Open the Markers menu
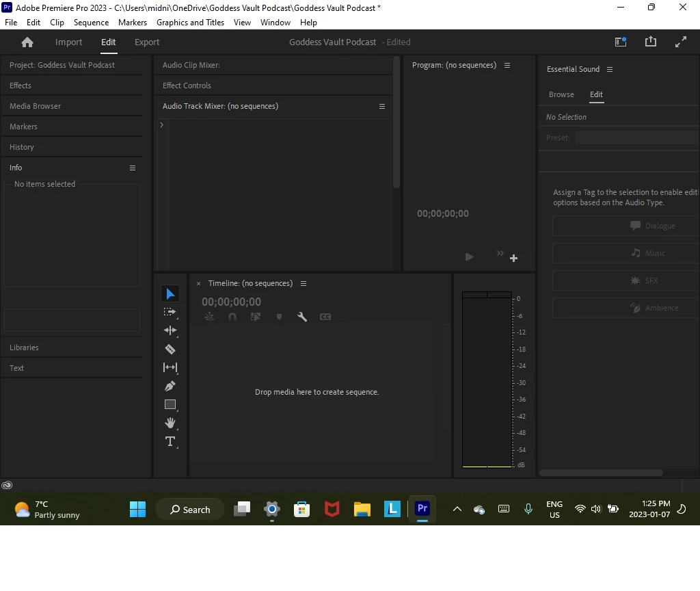Screen dimensions: 700x591 (x=133, y=23)
